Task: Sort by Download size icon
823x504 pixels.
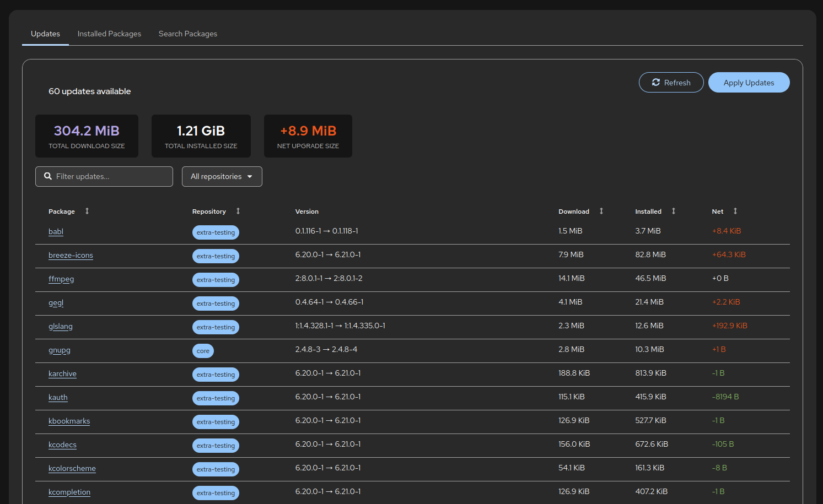Action: [x=601, y=211]
